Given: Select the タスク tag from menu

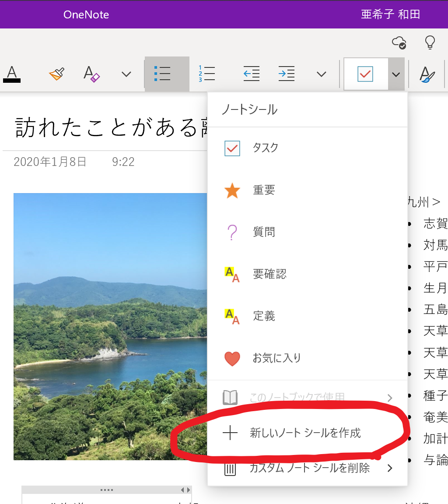Looking at the screenshot, I should [x=265, y=148].
